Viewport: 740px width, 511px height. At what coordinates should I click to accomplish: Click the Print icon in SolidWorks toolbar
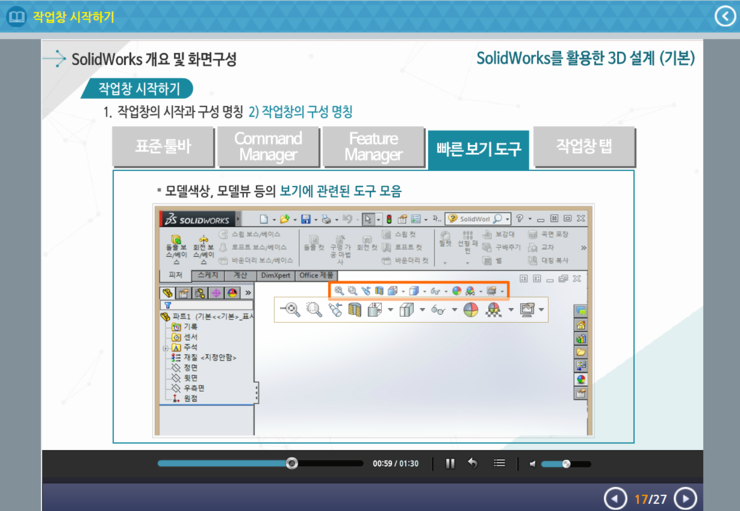[x=326, y=219]
